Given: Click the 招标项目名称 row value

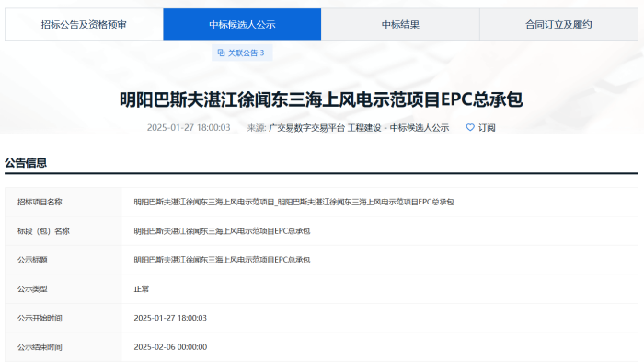Looking at the screenshot, I should coord(293,202).
